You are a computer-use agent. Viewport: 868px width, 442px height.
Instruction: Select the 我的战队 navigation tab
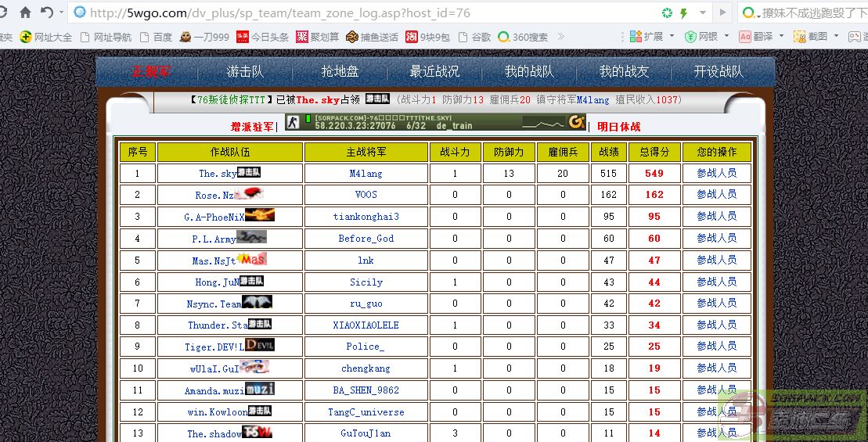point(529,71)
